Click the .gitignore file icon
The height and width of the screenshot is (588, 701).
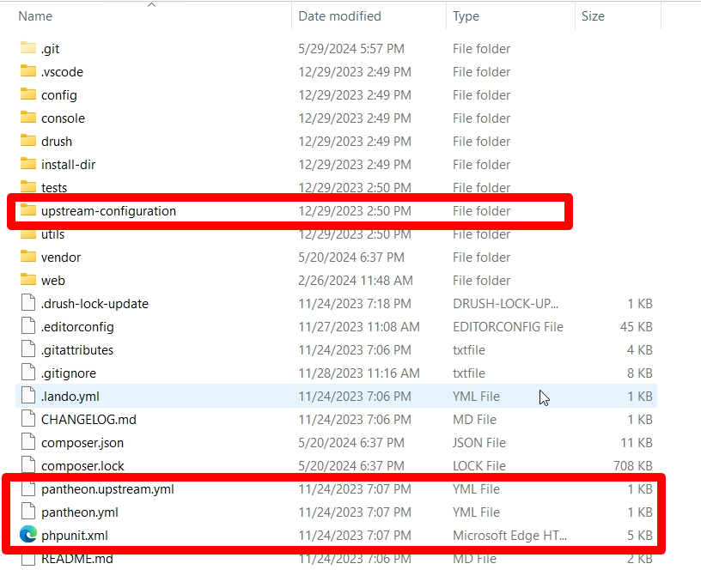28,373
